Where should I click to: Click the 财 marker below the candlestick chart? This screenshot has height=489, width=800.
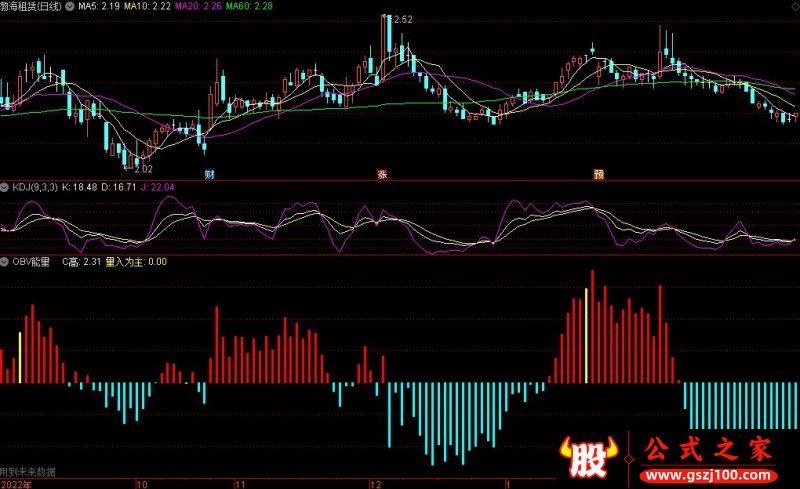[x=209, y=175]
